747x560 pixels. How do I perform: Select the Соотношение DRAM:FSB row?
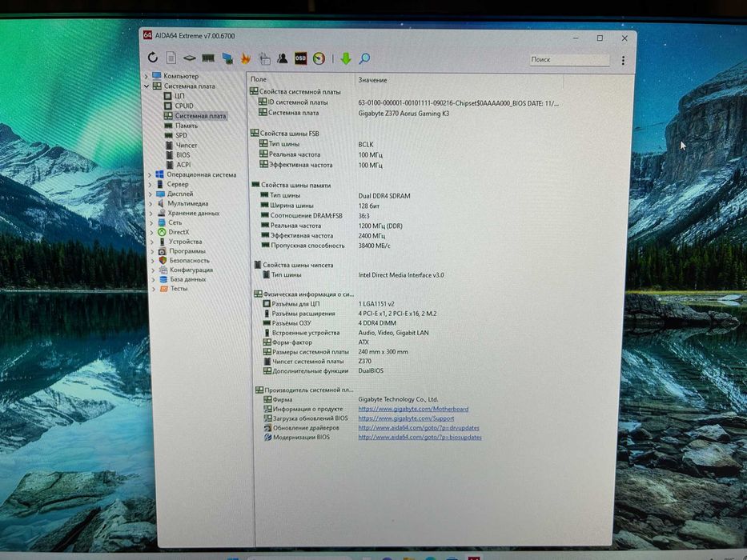click(x=315, y=216)
